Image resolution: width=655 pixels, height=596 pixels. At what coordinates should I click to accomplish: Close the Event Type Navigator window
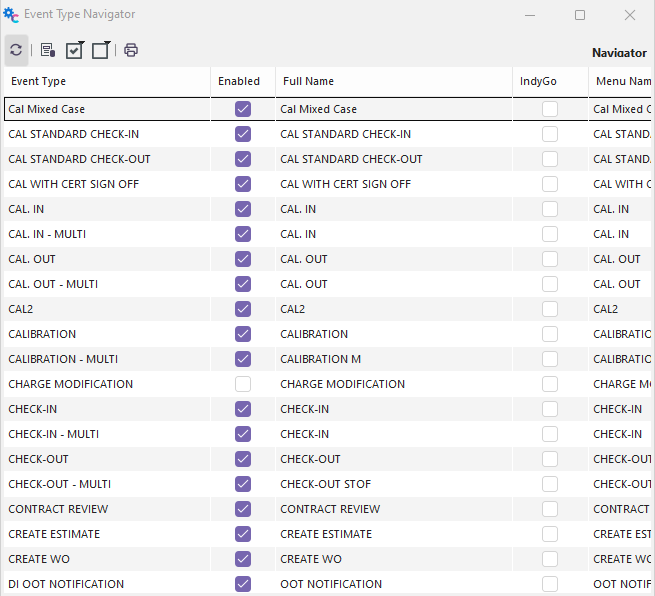coord(630,15)
